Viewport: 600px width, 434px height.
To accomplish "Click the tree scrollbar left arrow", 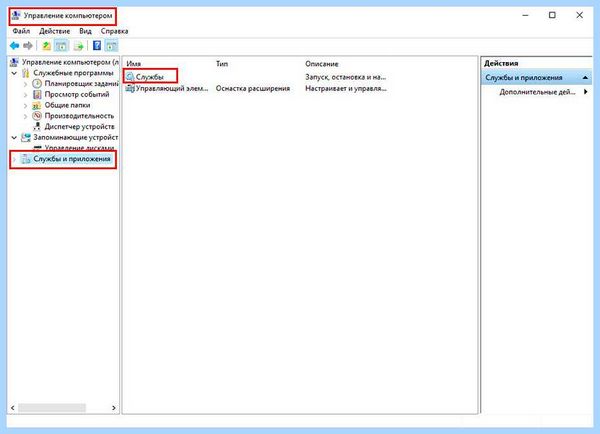I will point(13,408).
